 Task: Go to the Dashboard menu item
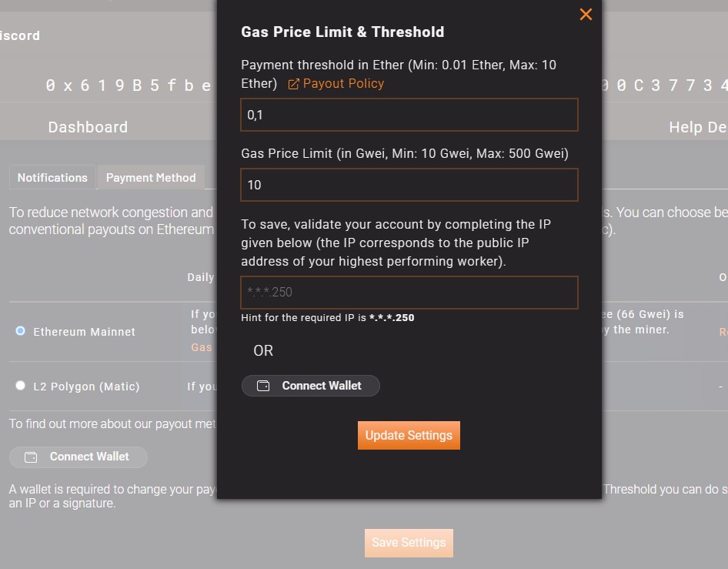[x=88, y=127]
